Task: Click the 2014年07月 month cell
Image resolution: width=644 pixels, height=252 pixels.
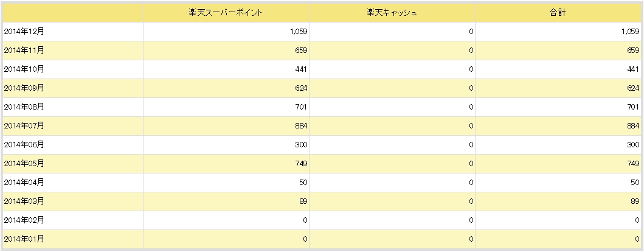Action: 24,126
